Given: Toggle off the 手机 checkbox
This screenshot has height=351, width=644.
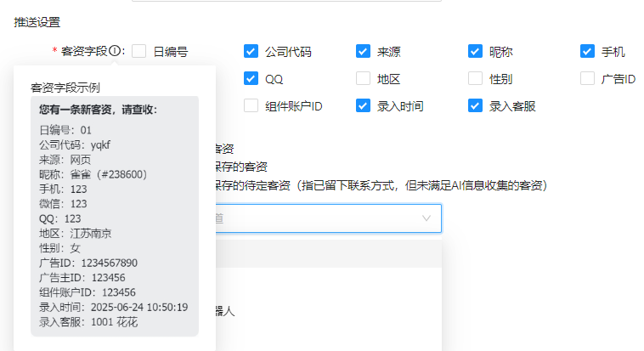Looking at the screenshot, I should click(x=587, y=51).
